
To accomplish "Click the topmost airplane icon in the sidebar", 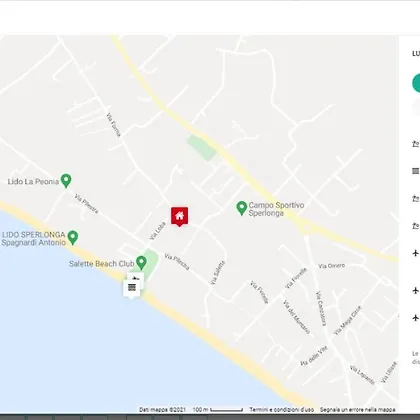I will (416, 253).
